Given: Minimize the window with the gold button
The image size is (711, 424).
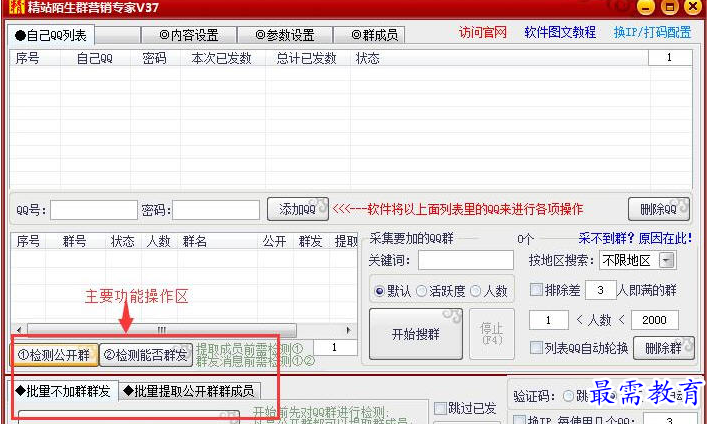Looking at the screenshot, I should (x=646, y=7).
